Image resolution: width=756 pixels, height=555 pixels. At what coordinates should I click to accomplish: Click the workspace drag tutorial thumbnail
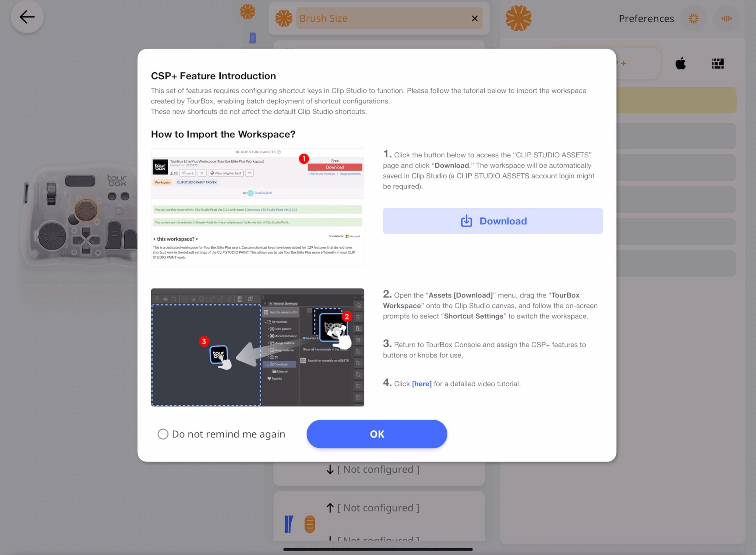(x=257, y=347)
